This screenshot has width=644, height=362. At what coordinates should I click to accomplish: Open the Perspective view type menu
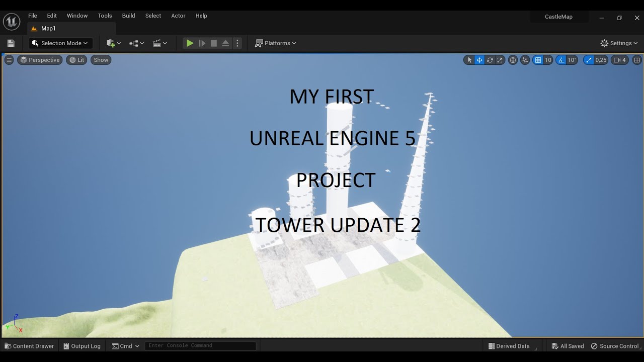(40, 60)
